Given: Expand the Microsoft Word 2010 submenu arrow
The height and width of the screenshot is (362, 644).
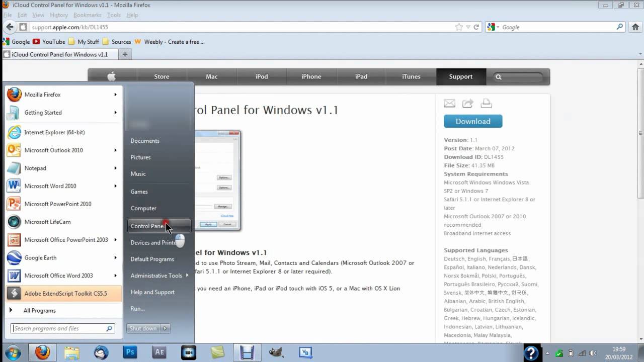Looking at the screenshot, I should (115, 186).
